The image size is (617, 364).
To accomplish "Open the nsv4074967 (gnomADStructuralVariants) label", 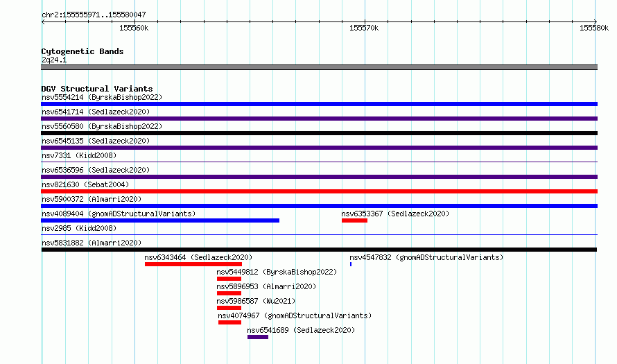I will coord(295,315).
